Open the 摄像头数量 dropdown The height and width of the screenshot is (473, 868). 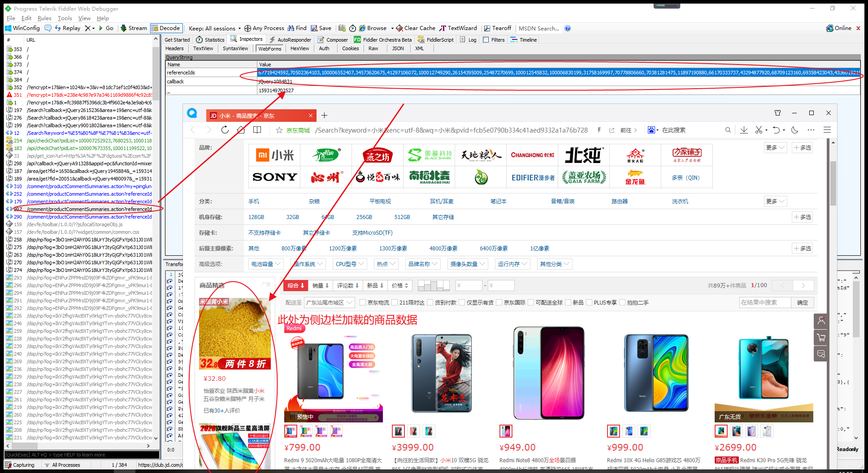[468, 264]
